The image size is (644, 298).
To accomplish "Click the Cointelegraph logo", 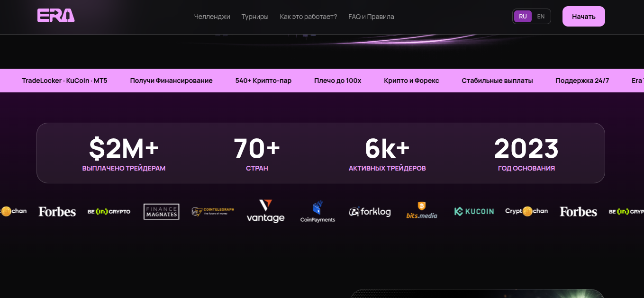I will pos(213,211).
